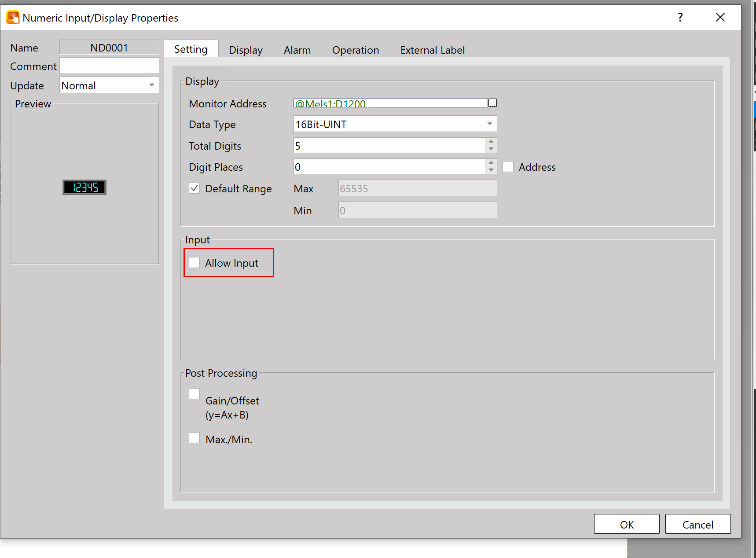
Task: Open the Data Type dropdown
Action: pos(395,124)
